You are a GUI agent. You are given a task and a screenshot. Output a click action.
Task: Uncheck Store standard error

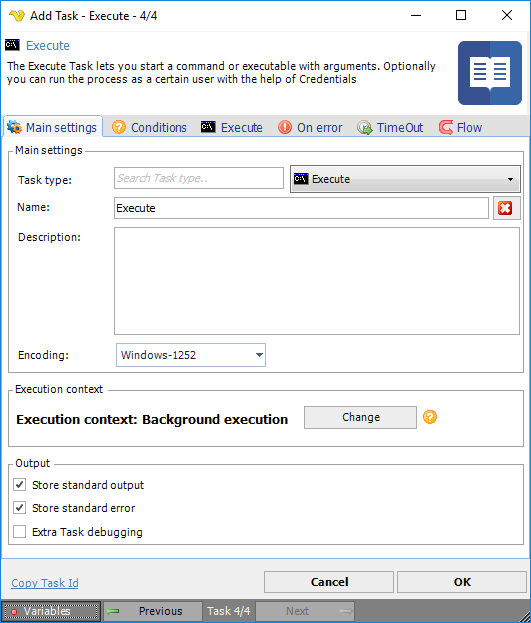coord(19,508)
